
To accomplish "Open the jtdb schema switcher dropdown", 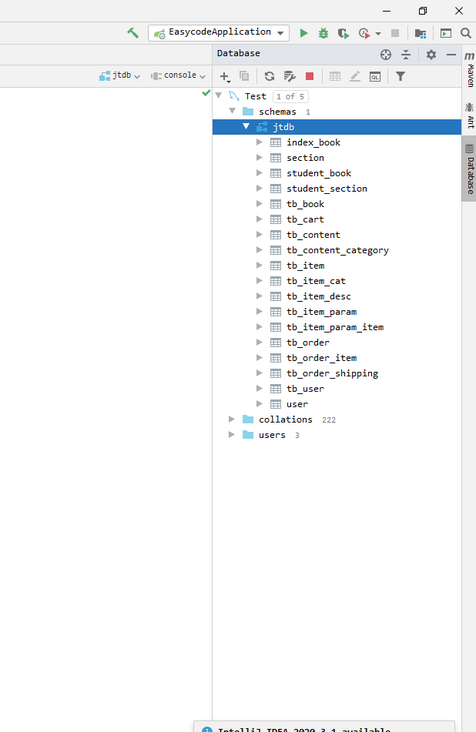I will pos(119,75).
